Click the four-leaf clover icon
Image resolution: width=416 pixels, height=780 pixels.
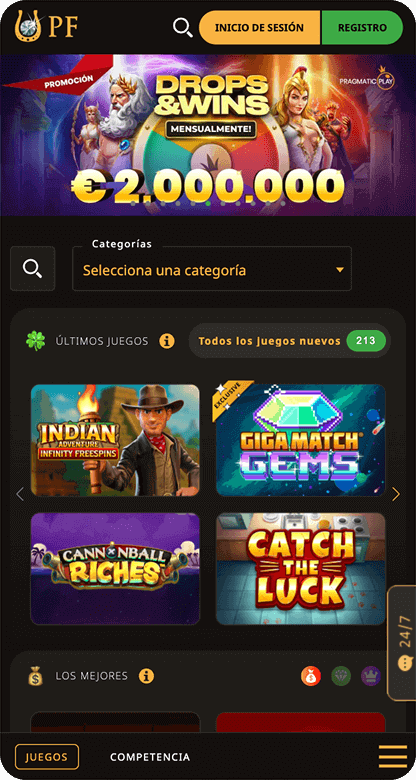pyautogui.click(x=35, y=341)
